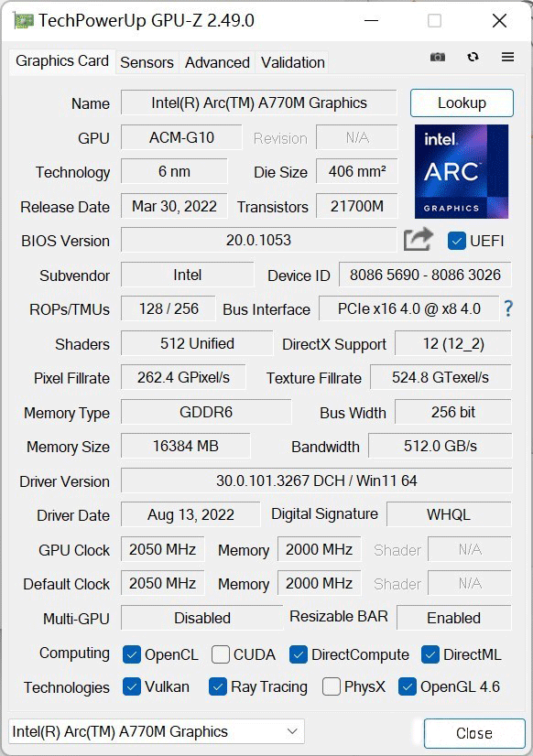Open the Validation tab
This screenshot has width=533, height=756.
[x=292, y=62]
